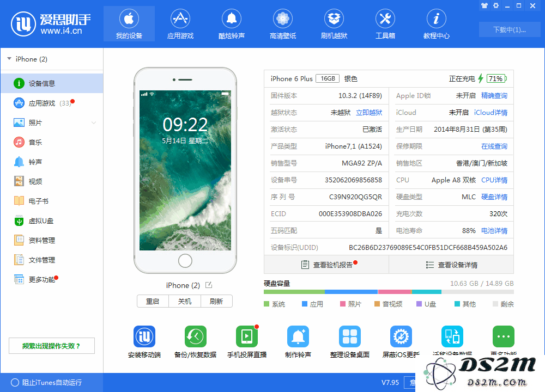Select 视频 in the sidebar
This screenshot has height=392, width=545.
[x=52, y=181]
